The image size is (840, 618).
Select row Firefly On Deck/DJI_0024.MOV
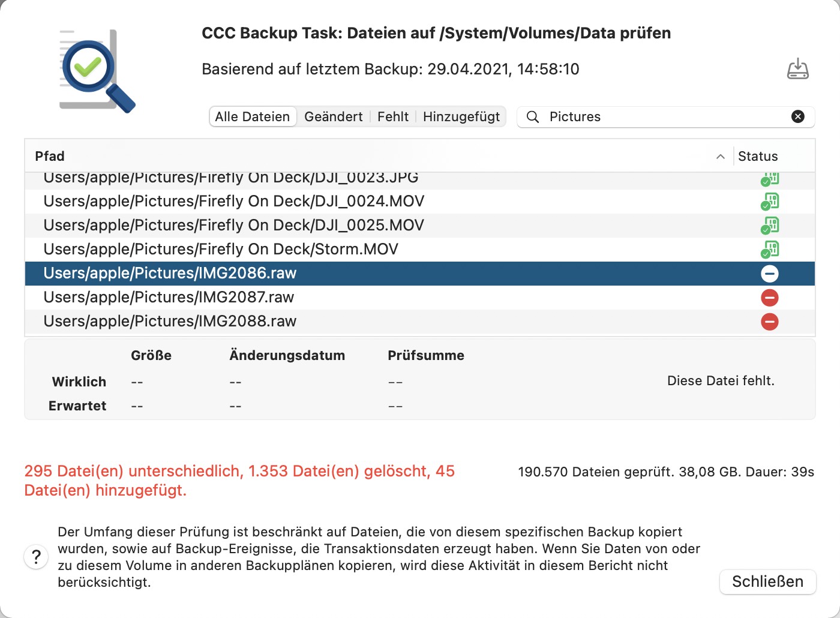click(x=420, y=201)
